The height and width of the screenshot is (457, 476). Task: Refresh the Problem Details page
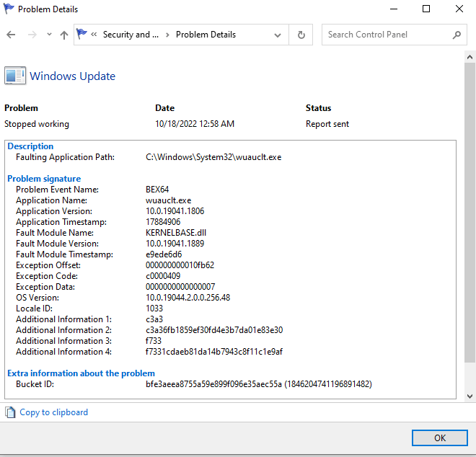coord(301,35)
